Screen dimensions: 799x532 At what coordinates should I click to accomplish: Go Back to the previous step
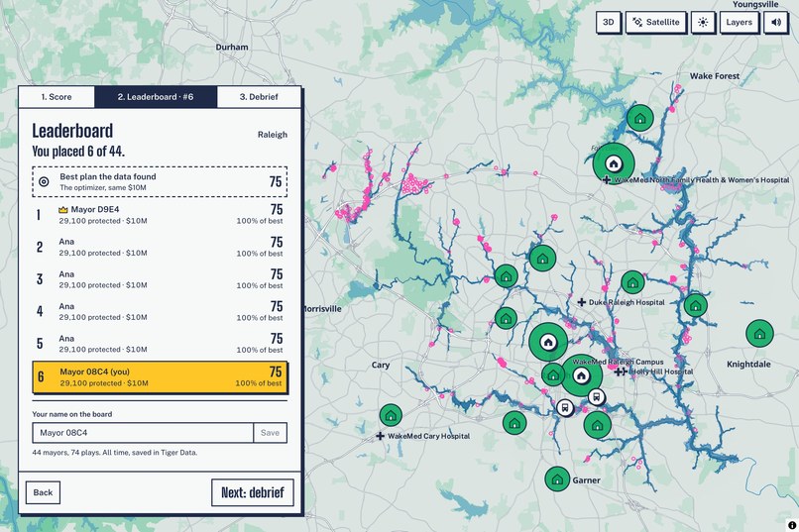click(x=43, y=492)
